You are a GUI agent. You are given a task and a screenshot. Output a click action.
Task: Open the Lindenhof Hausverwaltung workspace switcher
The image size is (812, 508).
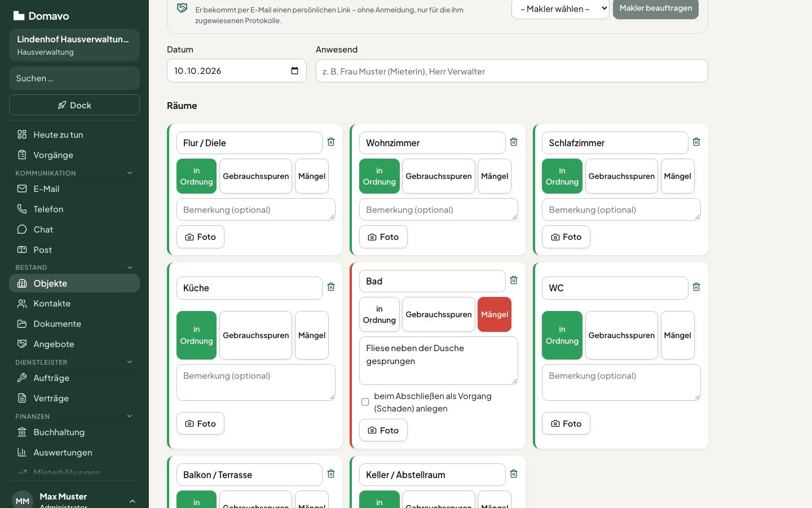click(74, 45)
